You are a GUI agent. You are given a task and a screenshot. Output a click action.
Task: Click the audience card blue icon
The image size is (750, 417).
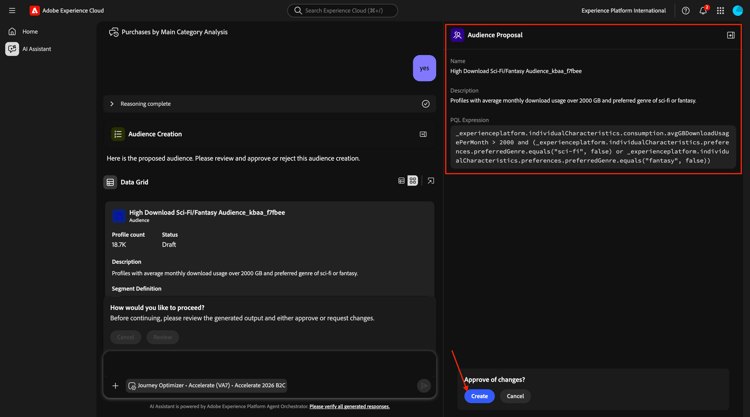coord(119,216)
